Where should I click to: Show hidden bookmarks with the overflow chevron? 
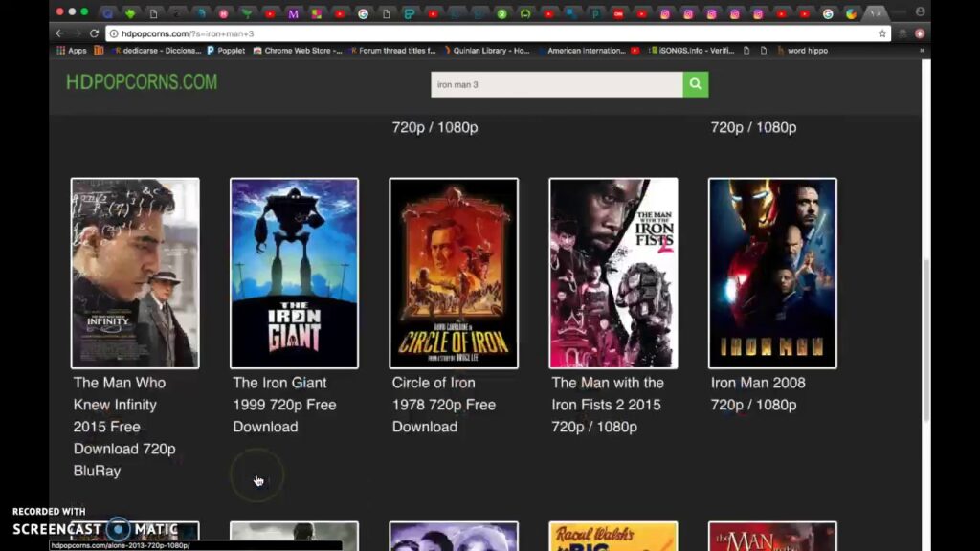922,51
